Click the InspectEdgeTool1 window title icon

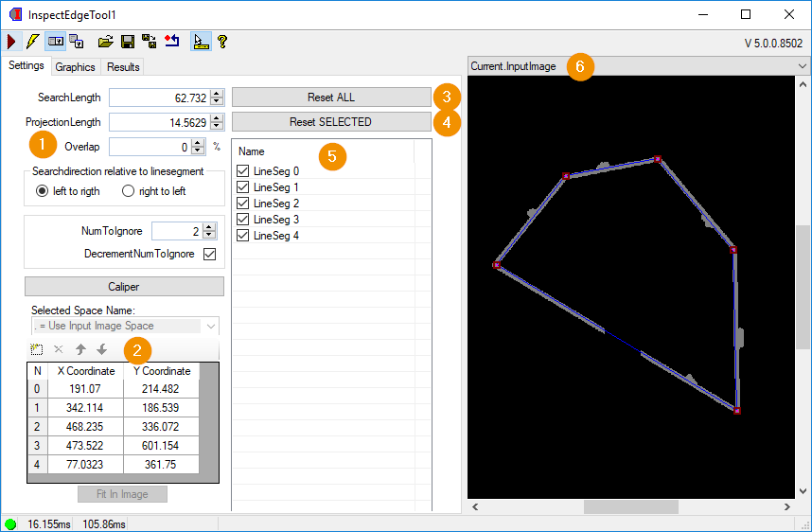coord(15,14)
